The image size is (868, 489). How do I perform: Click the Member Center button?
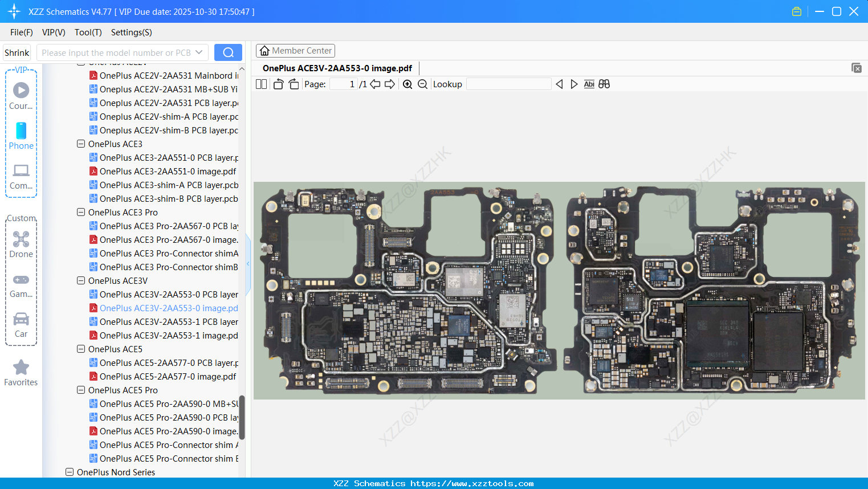tap(295, 50)
